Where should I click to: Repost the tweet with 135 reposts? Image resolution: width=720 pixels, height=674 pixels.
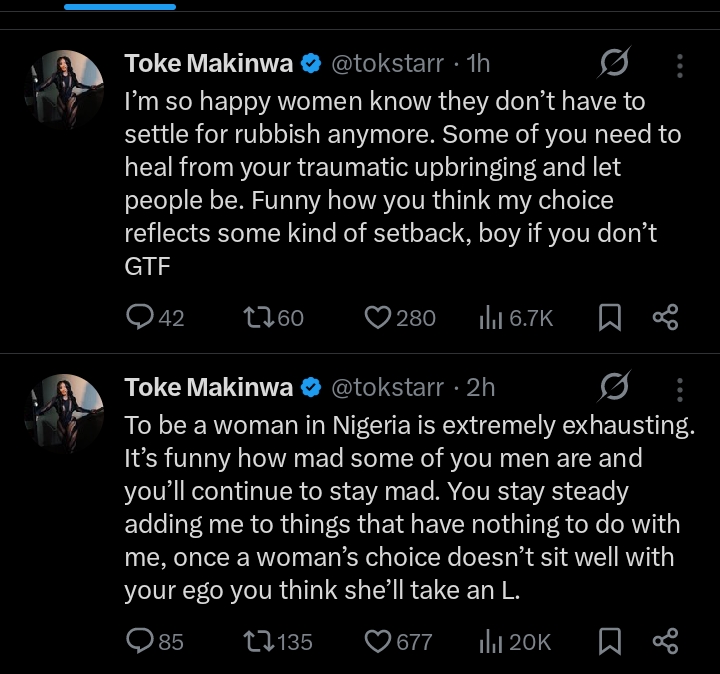(x=257, y=641)
